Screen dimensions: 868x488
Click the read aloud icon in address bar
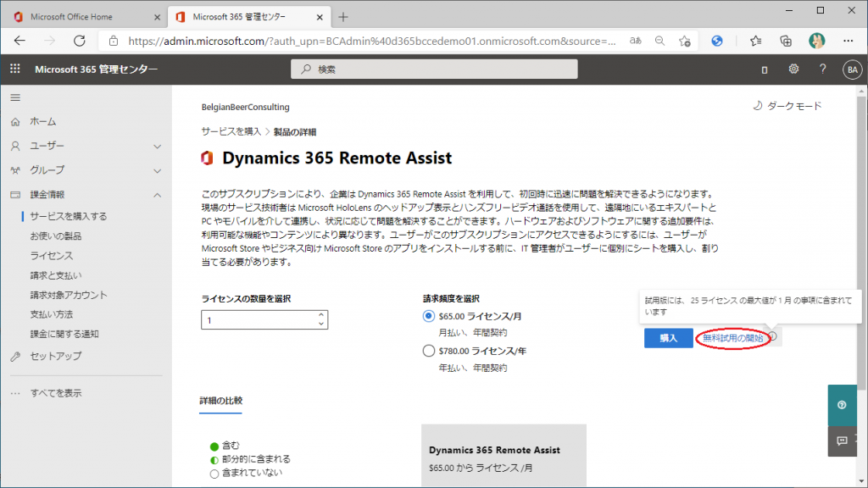click(636, 41)
